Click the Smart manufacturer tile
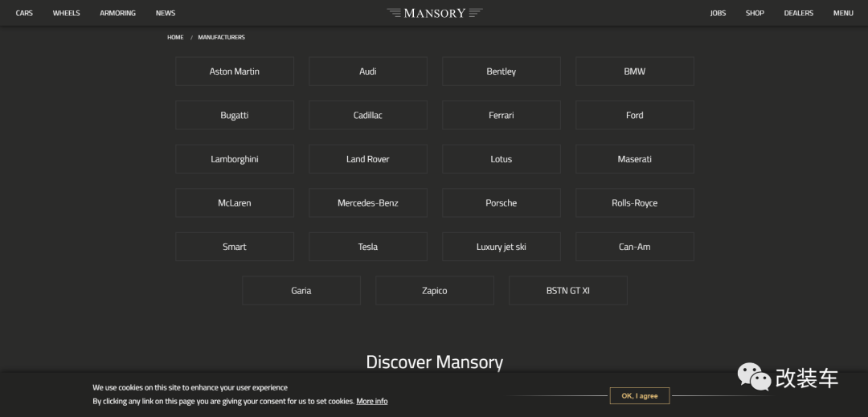The height and width of the screenshot is (417, 868). (x=235, y=247)
